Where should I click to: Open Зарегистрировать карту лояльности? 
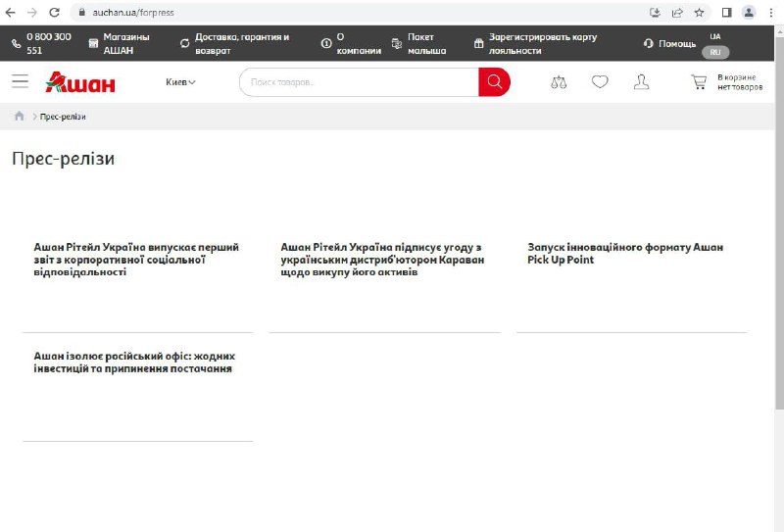pyautogui.click(x=543, y=43)
